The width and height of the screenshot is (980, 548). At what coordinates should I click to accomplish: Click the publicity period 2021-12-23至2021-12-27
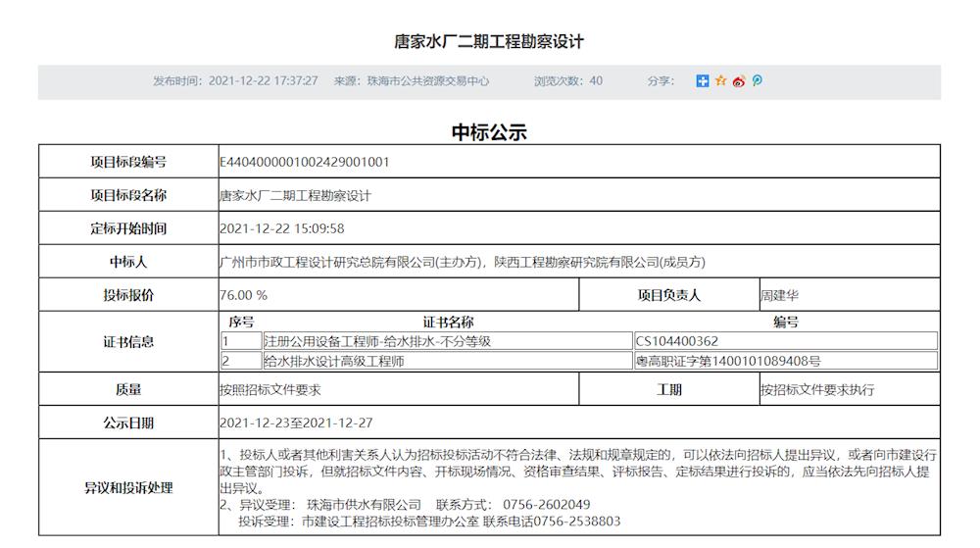click(296, 423)
